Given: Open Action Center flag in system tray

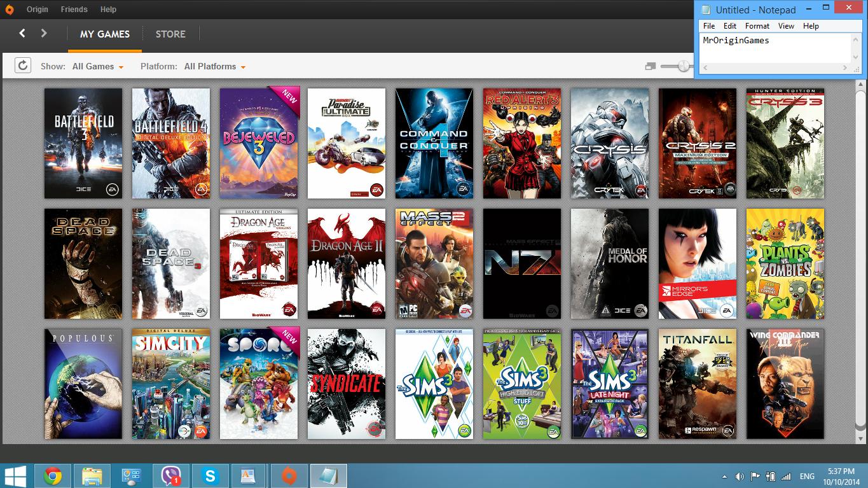Looking at the screenshot, I should coord(755,477).
